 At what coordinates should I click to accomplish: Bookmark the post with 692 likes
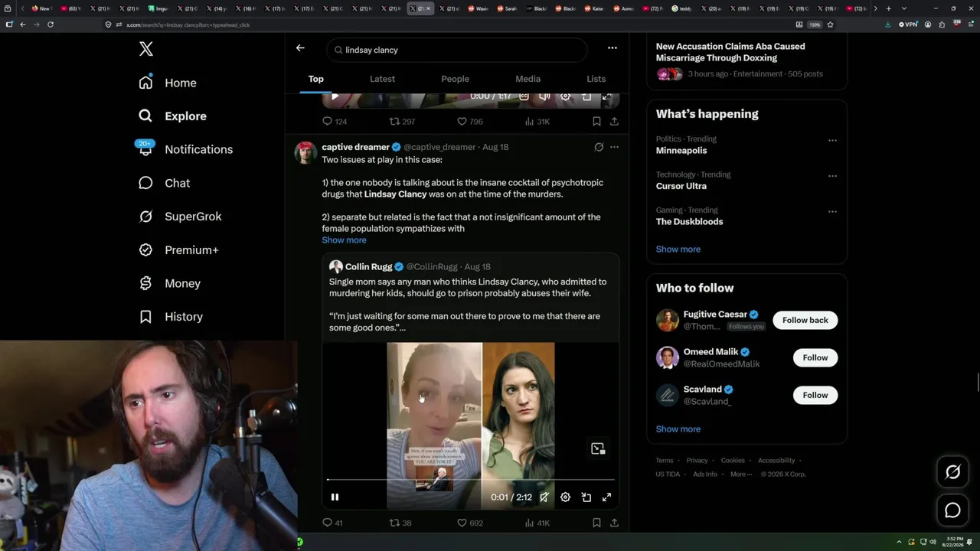596,523
